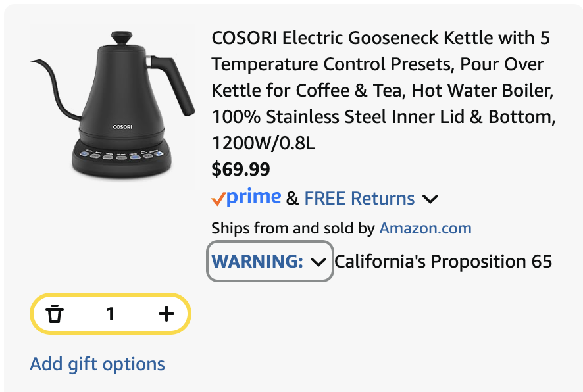Click the yellow quantity selector pill
583x392 pixels.
pyautogui.click(x=111, y=314)
